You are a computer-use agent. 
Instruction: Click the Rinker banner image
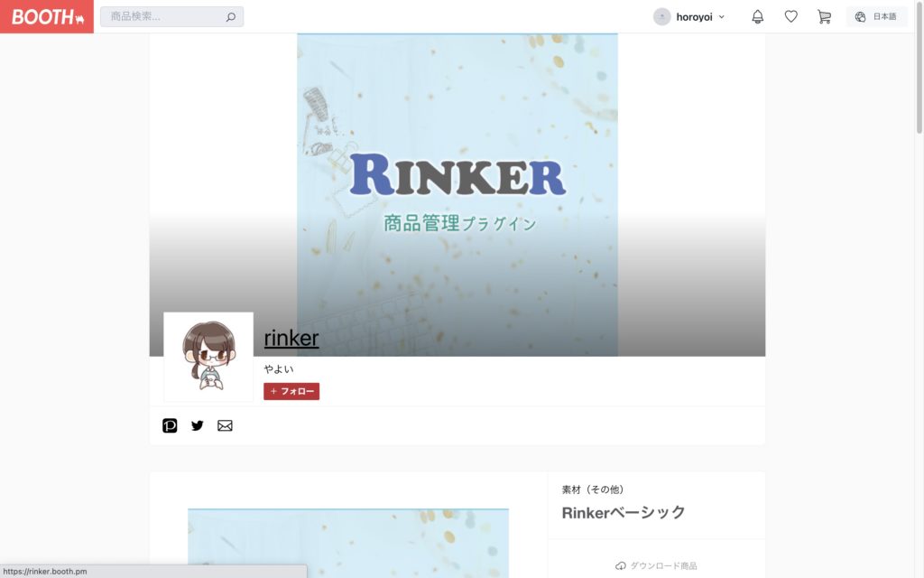(457, 195)
